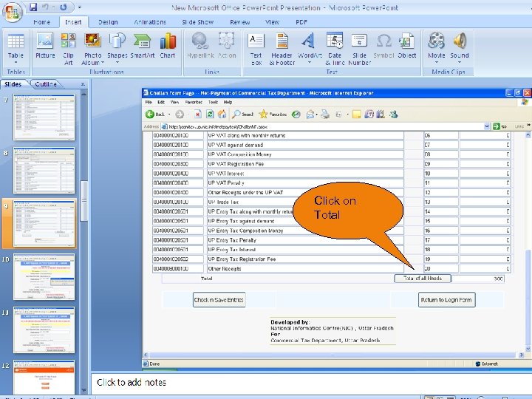532x399 pixels.
Task: Click the slide pane scrollbar up arrow
Action: pos(83,94)
